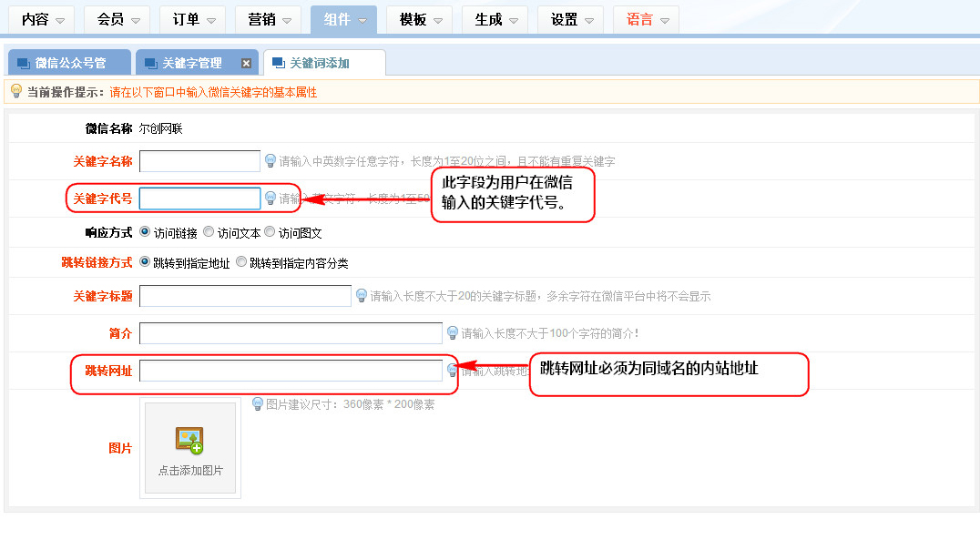Click the add image picture icon
This screenshot has width=980, height=550.
click(x=189, y=440)
